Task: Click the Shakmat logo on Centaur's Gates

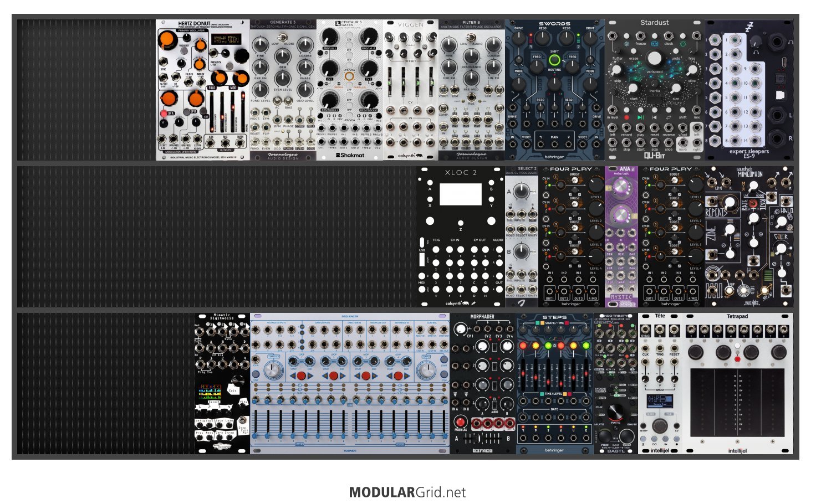Action: 350,155
